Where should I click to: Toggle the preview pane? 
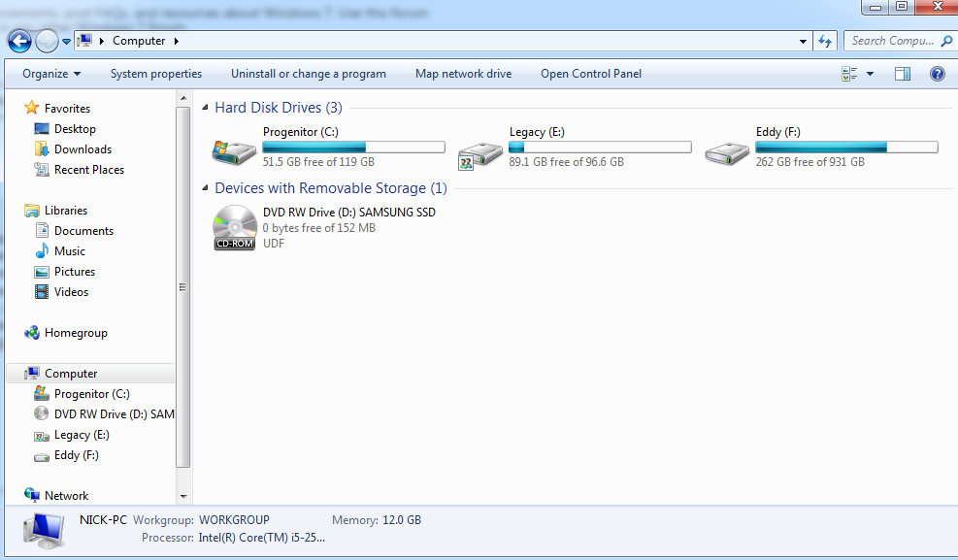point(903,74)
